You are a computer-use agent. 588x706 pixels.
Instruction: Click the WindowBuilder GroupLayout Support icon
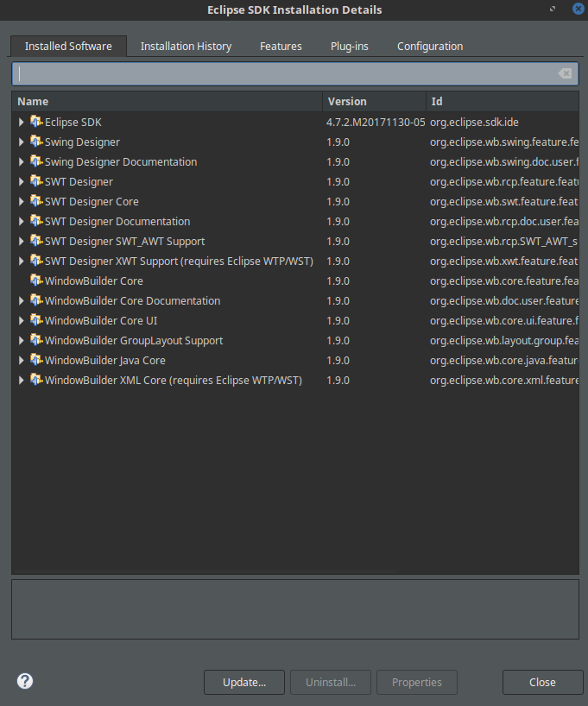coord(36,339)
